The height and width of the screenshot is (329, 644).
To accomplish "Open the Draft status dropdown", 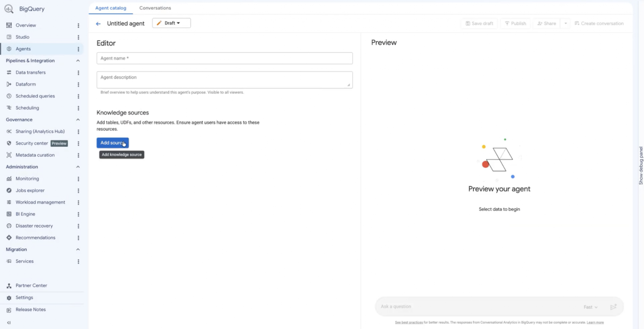I will (171, 23).
